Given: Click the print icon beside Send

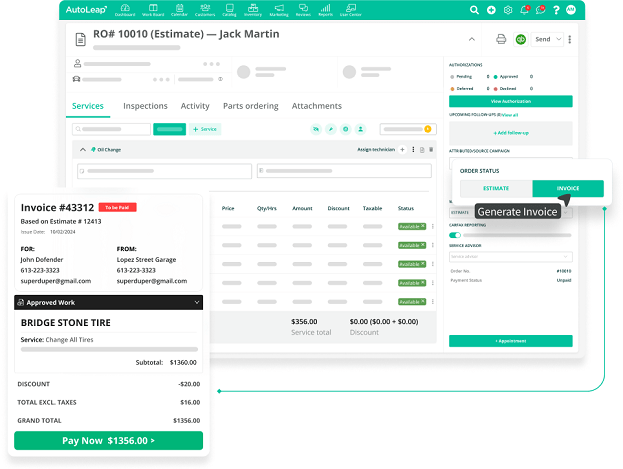Looking at the screenshot, I should tap(501, 40).
